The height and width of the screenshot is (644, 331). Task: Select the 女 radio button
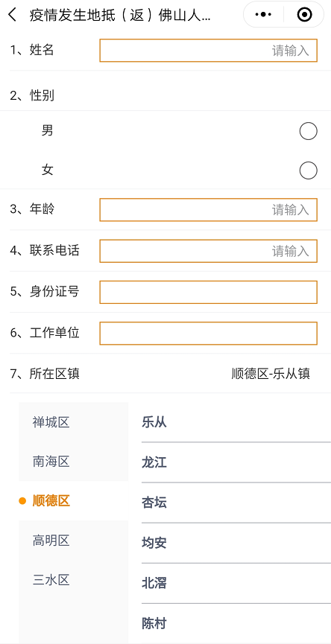click(309, 170)
